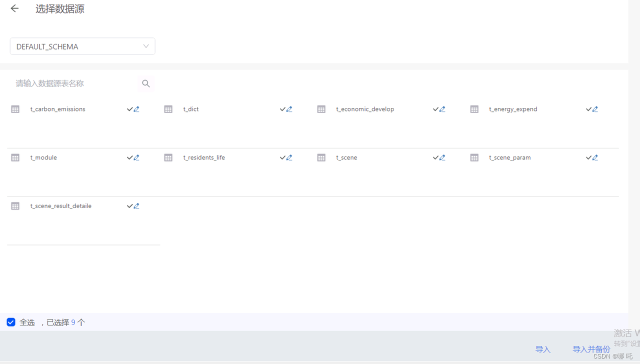Toggle checkmark for t_economic_develop
Image resolution: width=640 pixels, height=364 pixels.
coord(435,109)
